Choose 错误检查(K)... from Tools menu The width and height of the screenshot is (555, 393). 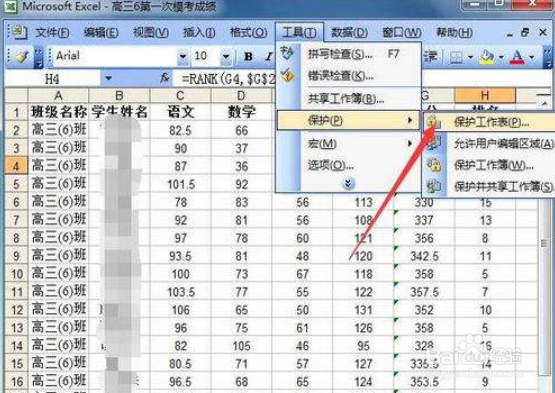point(349,75)
